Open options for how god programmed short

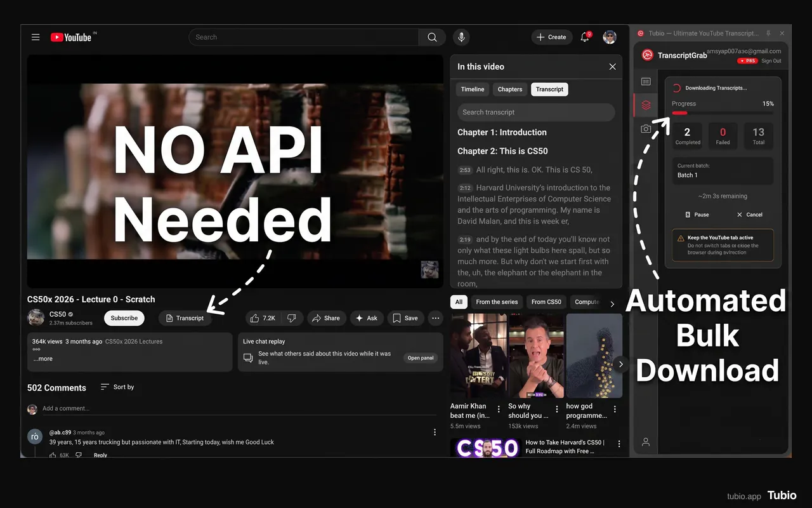coord(615,409)
